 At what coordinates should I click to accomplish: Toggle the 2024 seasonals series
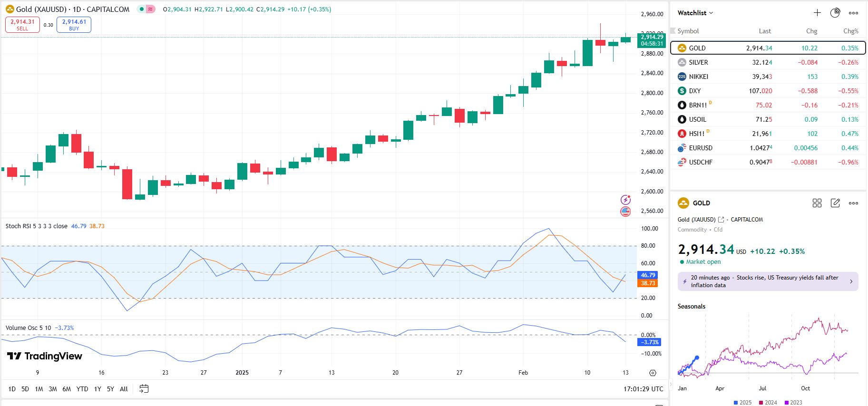pyautogui.click(x=768, y=402)
